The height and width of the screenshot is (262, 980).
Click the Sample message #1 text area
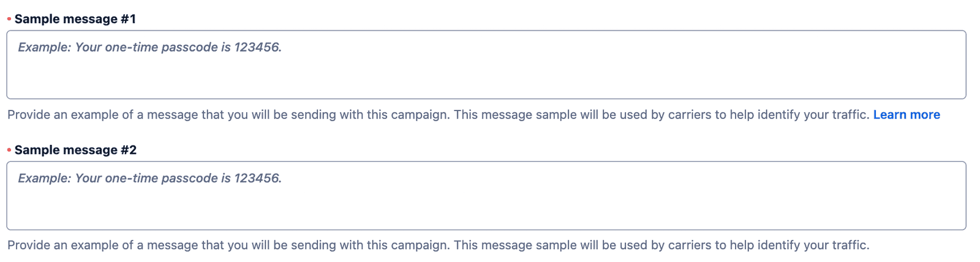[486, 64]
